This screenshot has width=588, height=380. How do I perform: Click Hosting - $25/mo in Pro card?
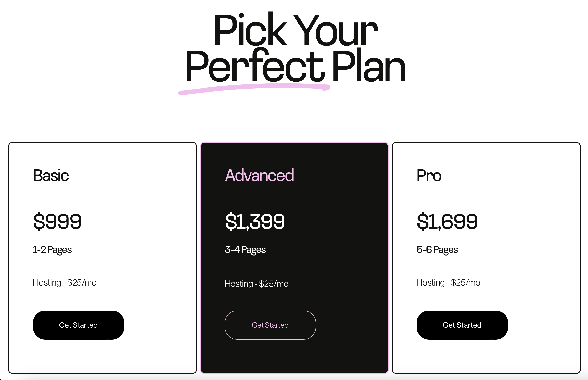[448, 283]
